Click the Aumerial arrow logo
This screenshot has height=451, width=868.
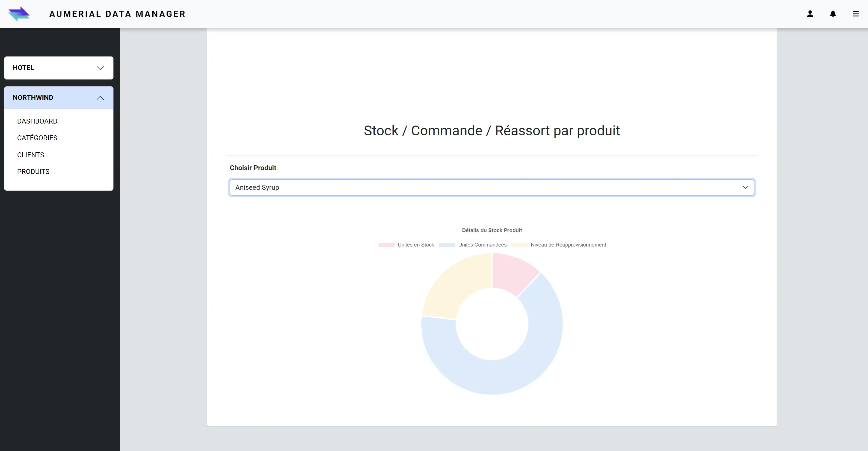click(19, 14)
